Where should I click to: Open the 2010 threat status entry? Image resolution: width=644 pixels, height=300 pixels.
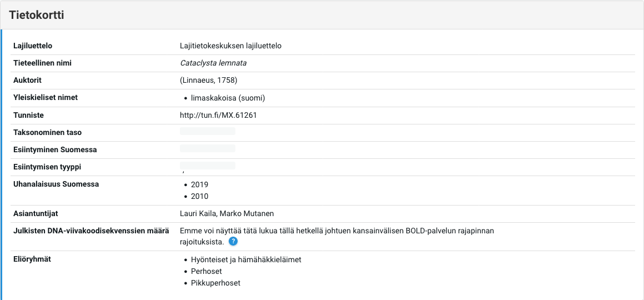(199, 196)
